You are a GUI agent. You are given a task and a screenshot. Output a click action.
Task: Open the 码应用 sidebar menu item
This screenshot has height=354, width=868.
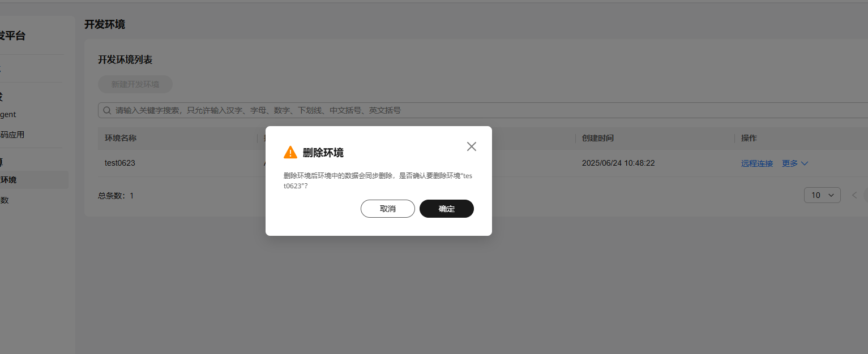[x=12, y=135]
